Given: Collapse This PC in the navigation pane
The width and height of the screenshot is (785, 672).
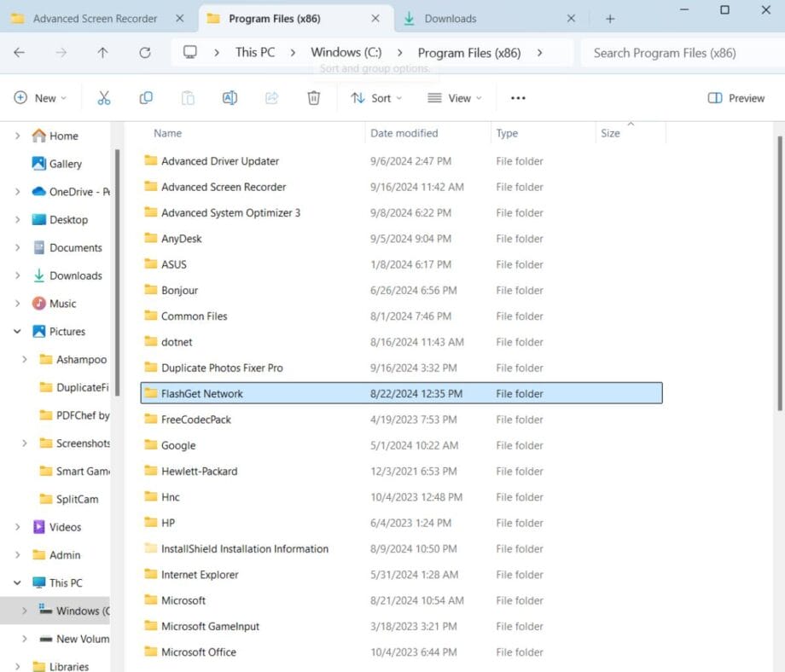Looking at the screenshot, I should pyautogui.click(x=15, y=582).
